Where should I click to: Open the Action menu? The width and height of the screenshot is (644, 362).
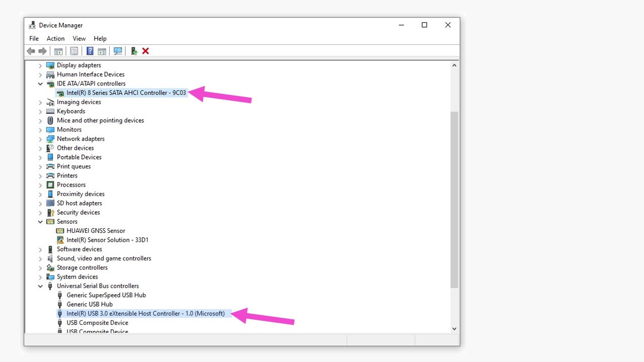click(x=55, y=39)
